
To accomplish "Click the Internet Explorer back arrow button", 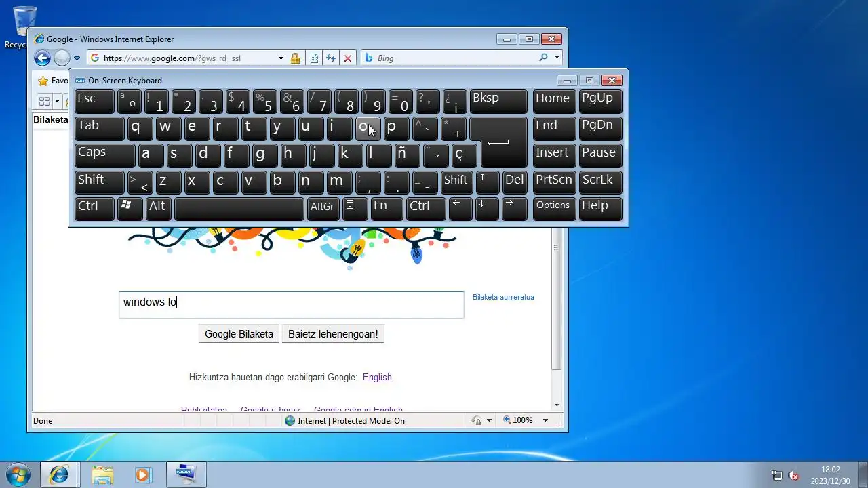I will pyautogui.click(x=42, y=58).
